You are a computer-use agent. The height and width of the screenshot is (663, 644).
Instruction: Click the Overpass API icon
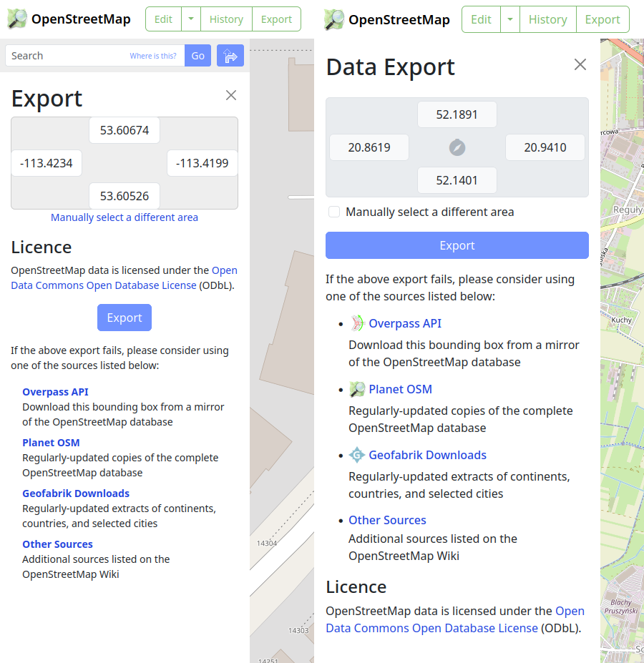point(357,323)
